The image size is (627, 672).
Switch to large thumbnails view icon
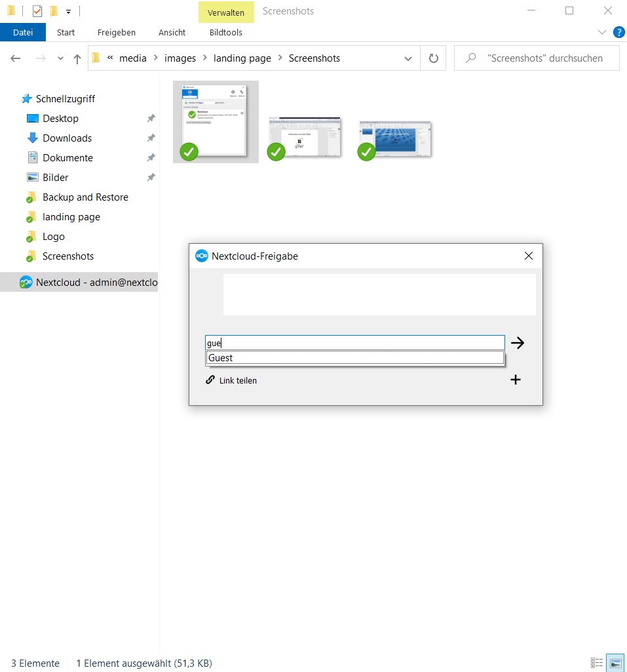[615, 663]
